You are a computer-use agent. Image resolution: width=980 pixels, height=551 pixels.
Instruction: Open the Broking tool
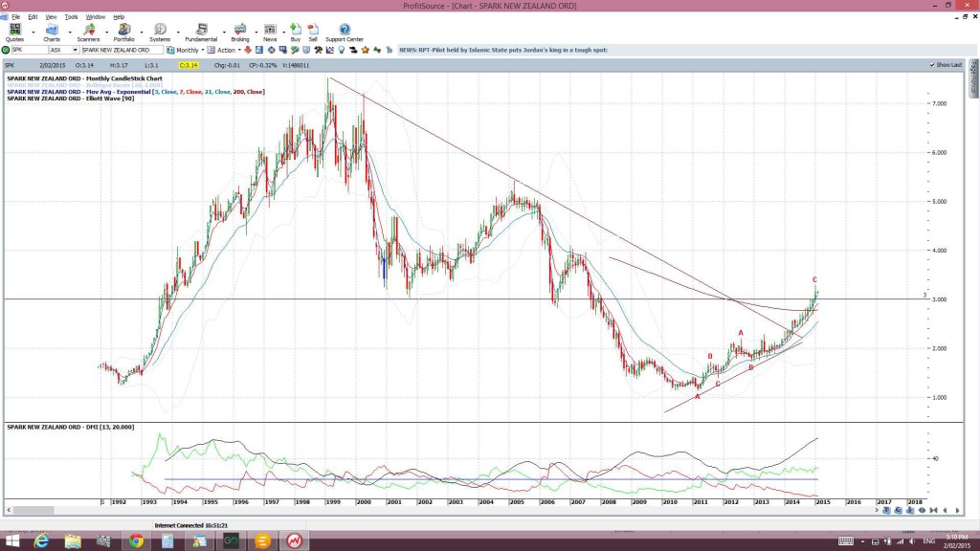coord(240,33)
